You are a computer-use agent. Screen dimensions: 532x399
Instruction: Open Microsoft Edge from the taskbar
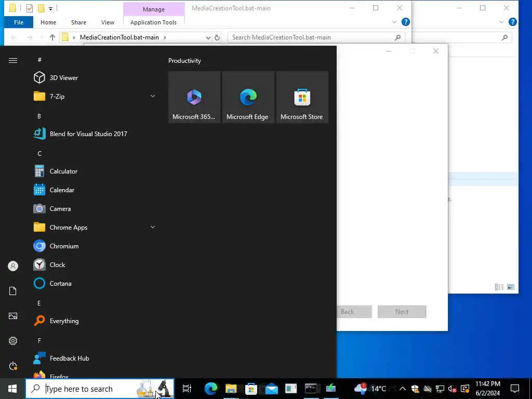tap(211, 389)
